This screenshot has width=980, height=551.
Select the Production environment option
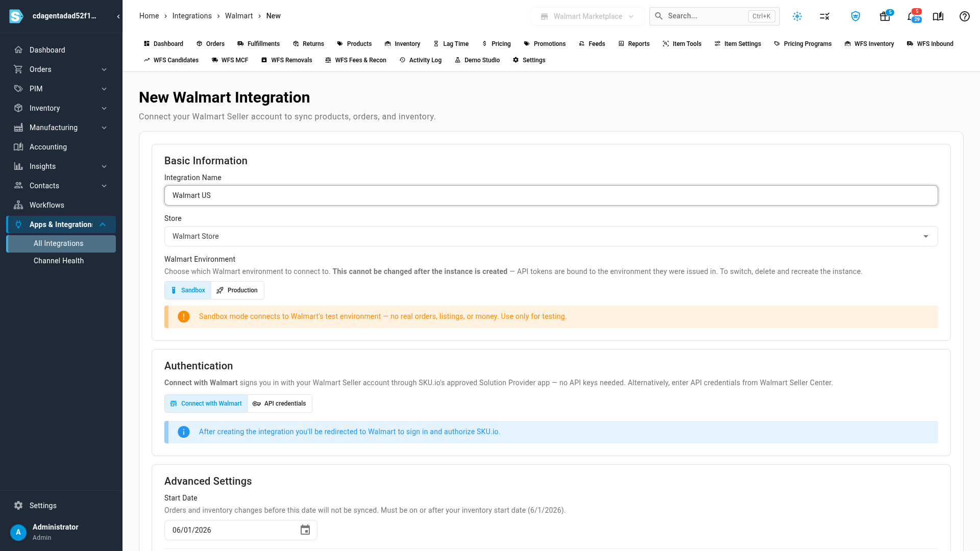pos(237,290)
